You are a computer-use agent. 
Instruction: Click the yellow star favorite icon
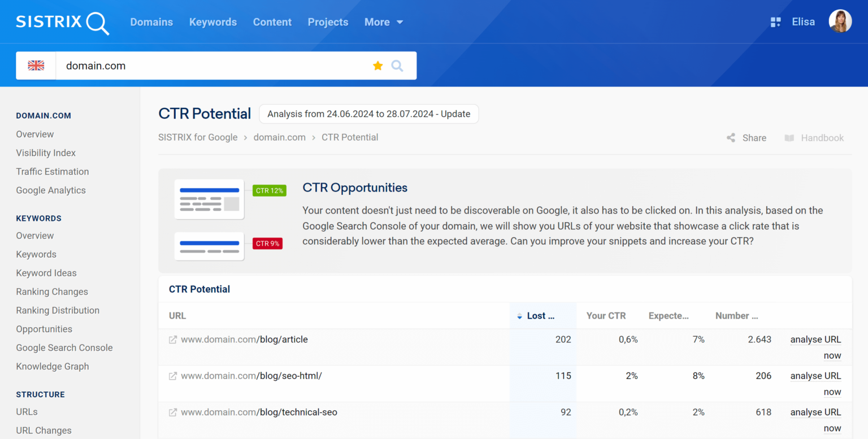[378, 66]
